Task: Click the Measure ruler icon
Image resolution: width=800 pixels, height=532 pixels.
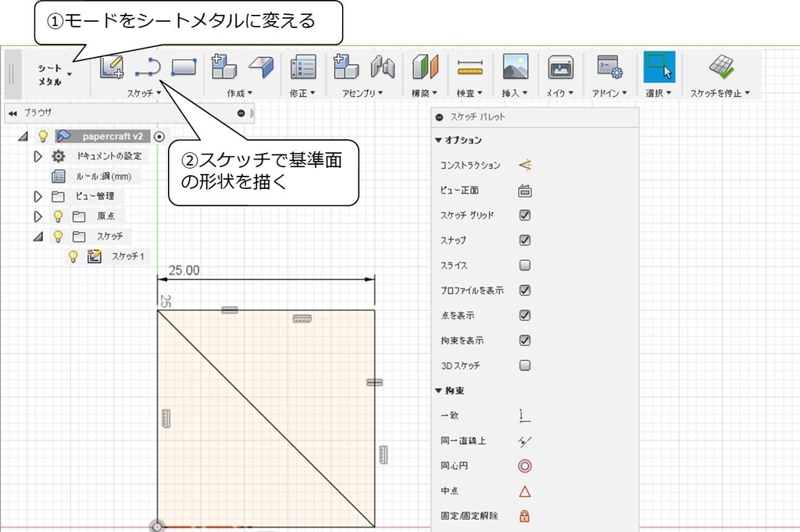Action: [470, 67]
